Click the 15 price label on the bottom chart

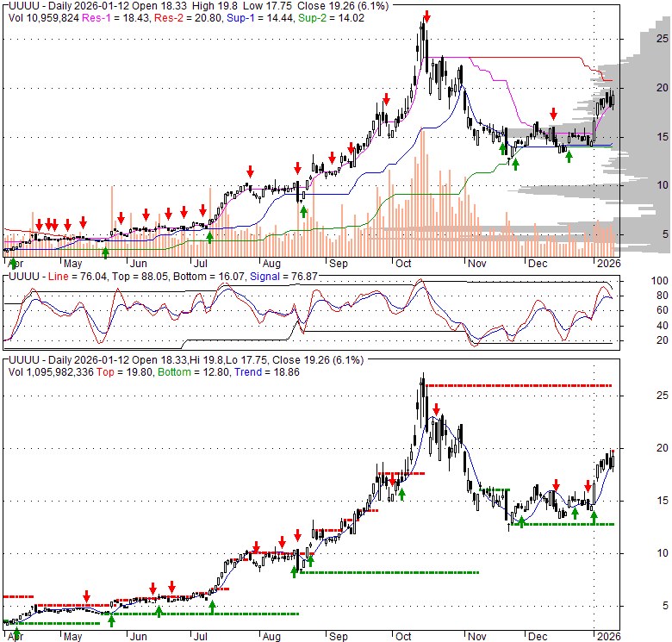pyautogui.click(x=663, y=500)
